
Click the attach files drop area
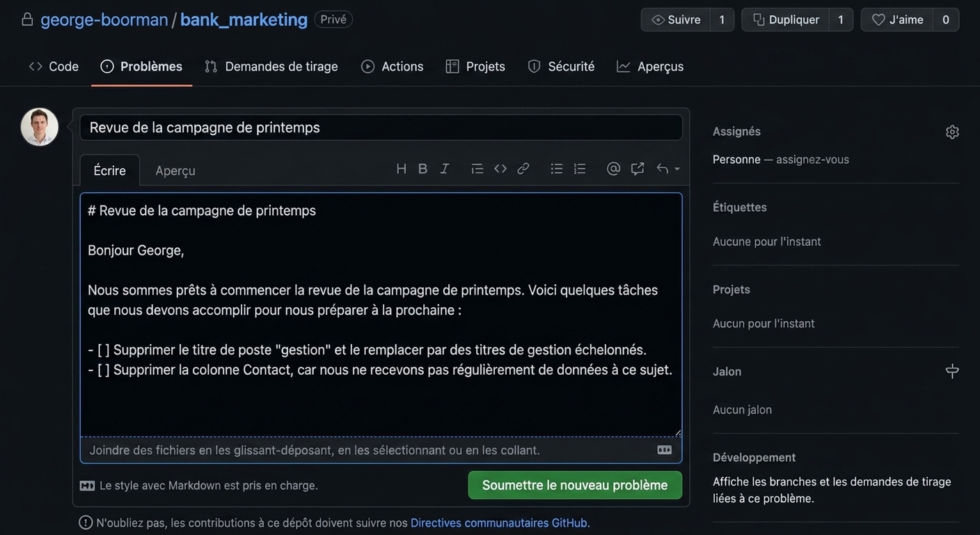point(381,450)
